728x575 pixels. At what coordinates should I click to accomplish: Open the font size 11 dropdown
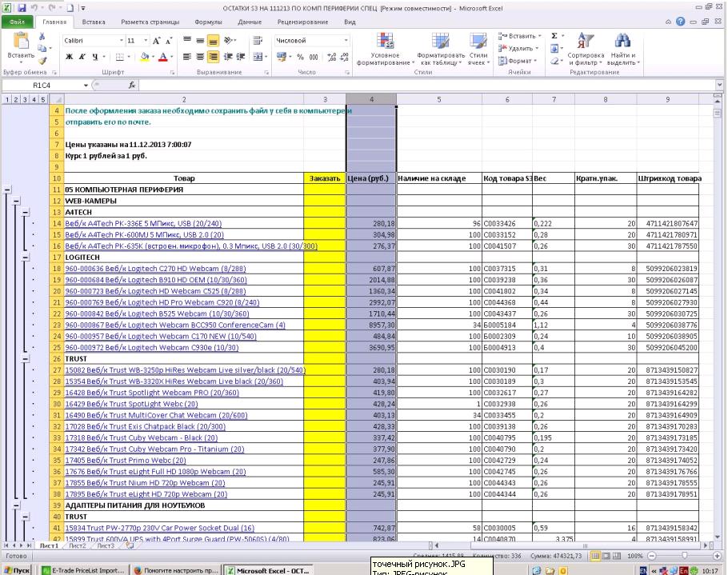146,41
